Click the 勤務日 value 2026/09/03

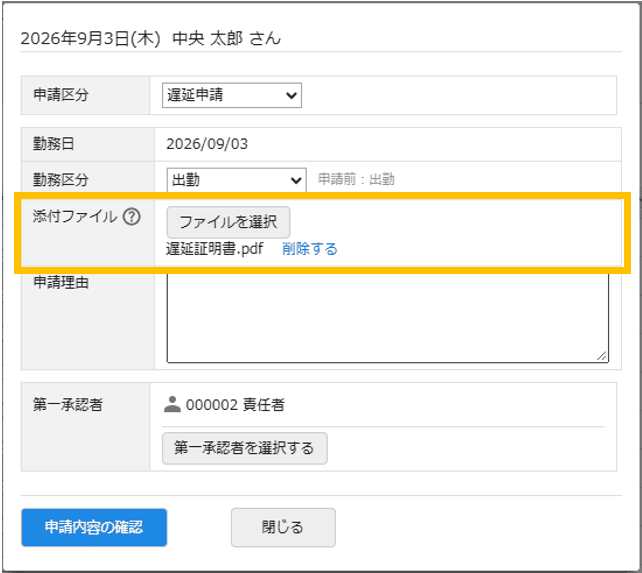[x=207, y=144]
